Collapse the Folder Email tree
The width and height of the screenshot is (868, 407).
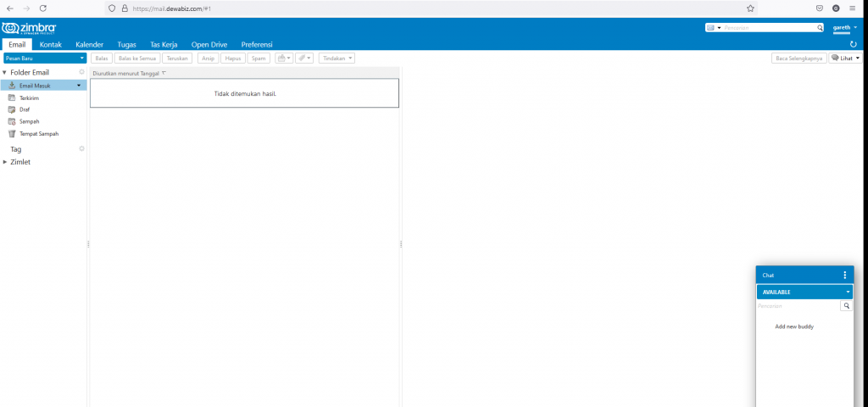point(5,73)
